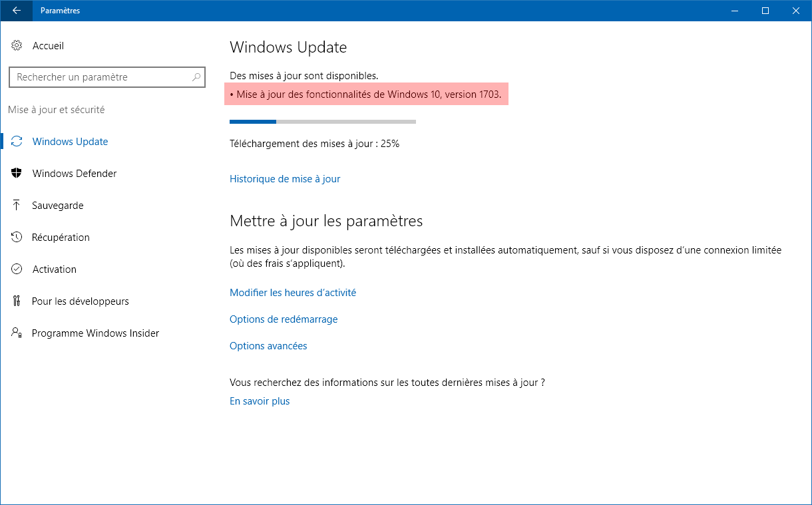Open Pour les développeurs page
The image size is (812, 505).
81,301
